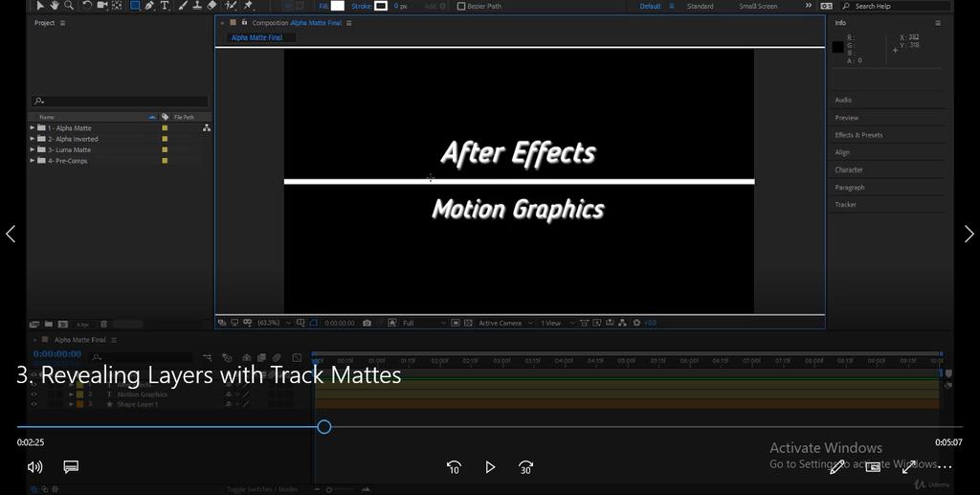Switch to the Small Screen workspace
This screenshot has width=980, height=495.
[758, 7]
